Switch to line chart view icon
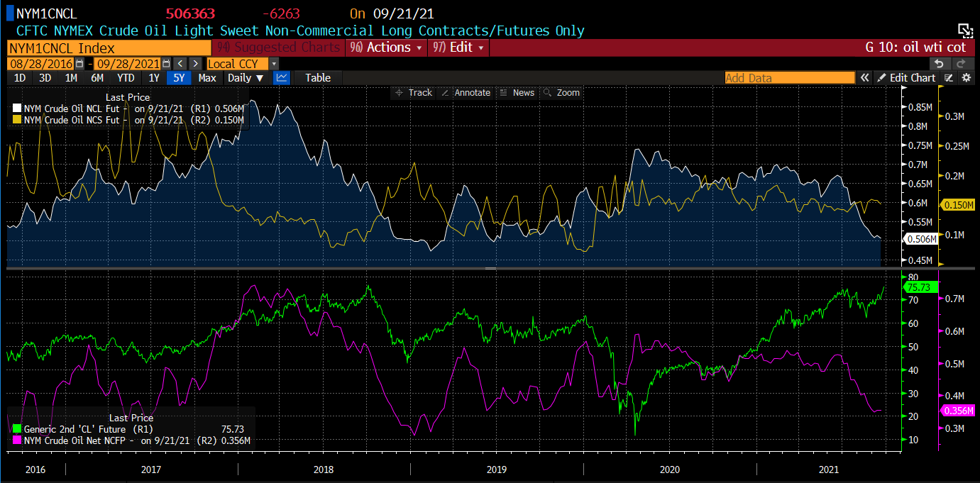 pyautogui.click(x=282, y=78)
